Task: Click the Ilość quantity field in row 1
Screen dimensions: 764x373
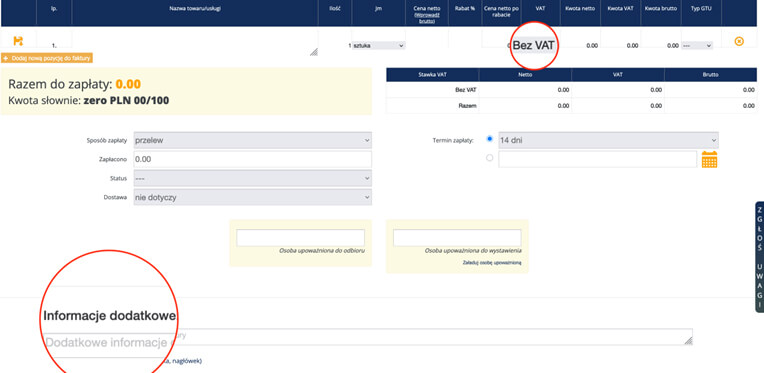Action: 335,45
